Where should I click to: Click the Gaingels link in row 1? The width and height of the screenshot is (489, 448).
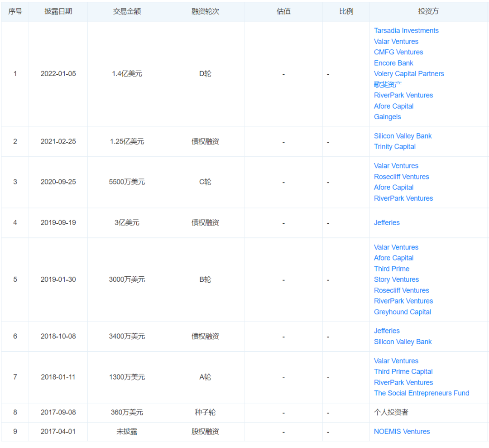point(387,116)
